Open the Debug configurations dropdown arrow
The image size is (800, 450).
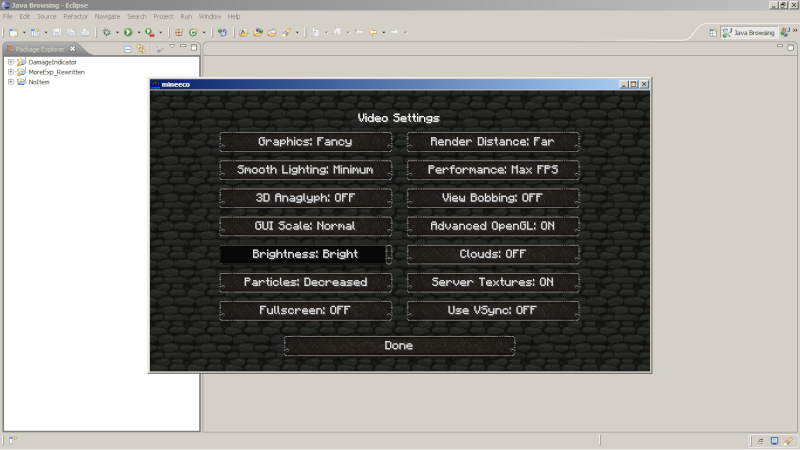117,33
